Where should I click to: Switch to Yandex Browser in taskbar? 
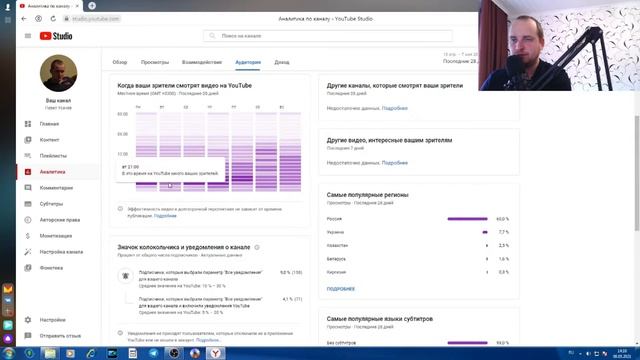[216, 353]
